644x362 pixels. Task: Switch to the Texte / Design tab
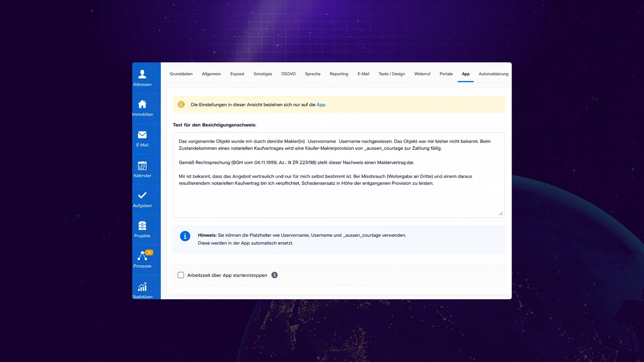(392, 74)
